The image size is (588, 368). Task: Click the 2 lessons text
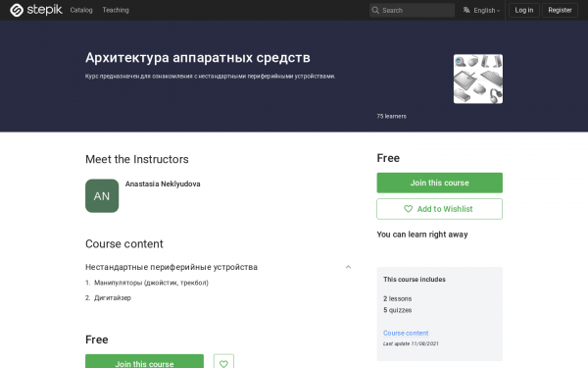point(398,299)
